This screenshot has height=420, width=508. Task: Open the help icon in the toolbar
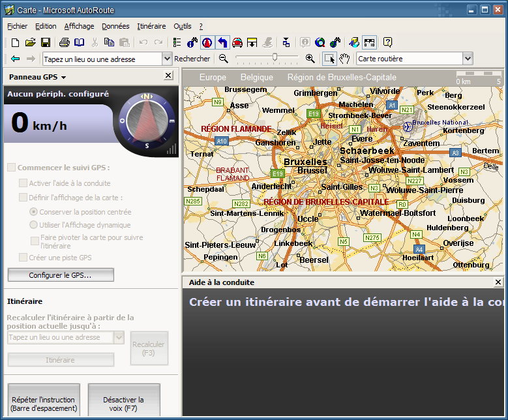pyautogui.click(x=387, y=42)
